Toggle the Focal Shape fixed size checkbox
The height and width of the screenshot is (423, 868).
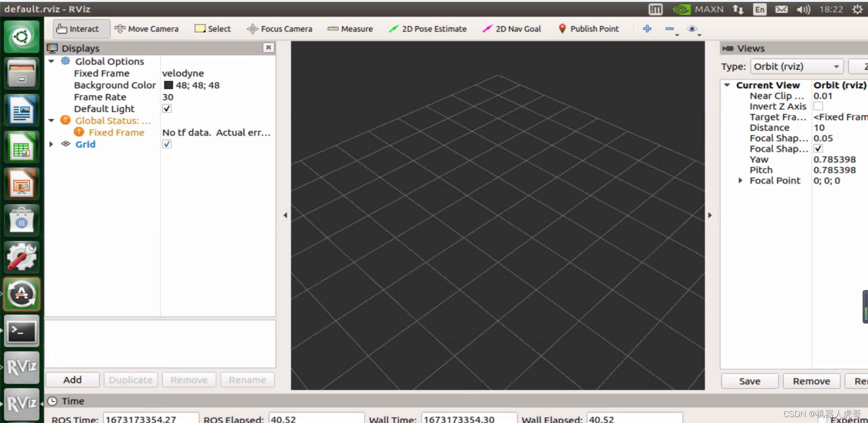tap(818, 148)
